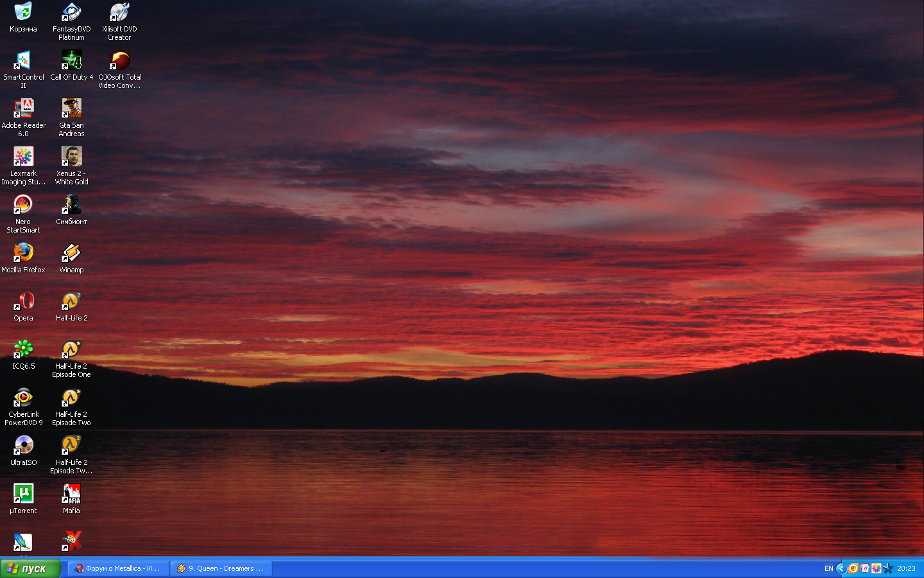Image resolution: width=924 pixels, height=578 pixels.
Task: Click the Call Of Duty 4 icon
Action: coord(71,60)
